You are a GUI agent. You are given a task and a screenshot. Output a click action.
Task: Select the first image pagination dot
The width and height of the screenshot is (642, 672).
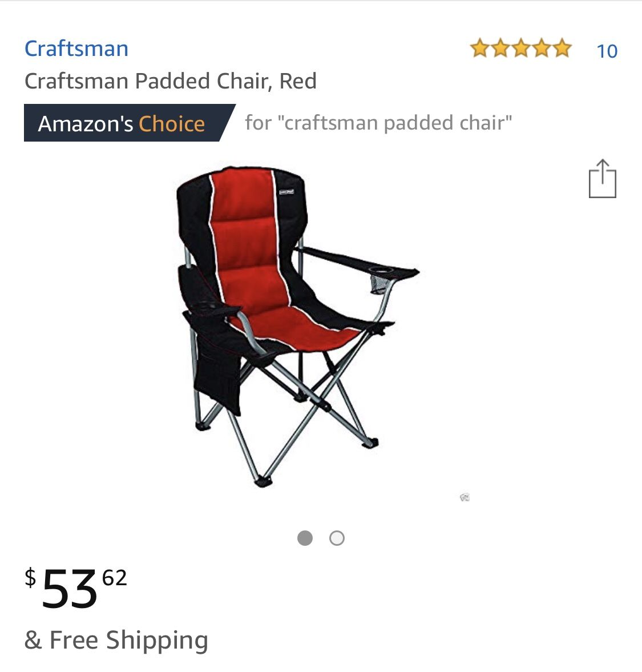pos(305,538)
